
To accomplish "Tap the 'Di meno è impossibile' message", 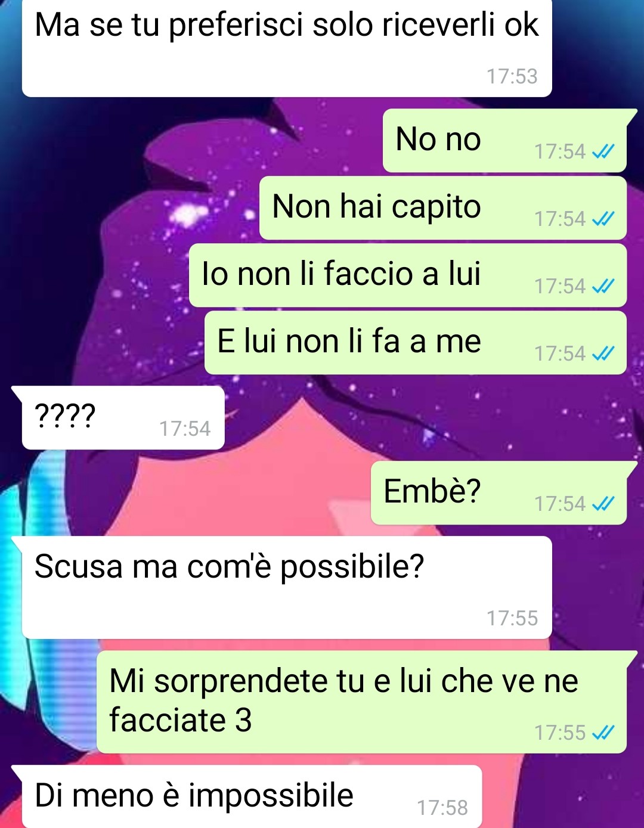I will pyautogui.click(x=252, y=796).
